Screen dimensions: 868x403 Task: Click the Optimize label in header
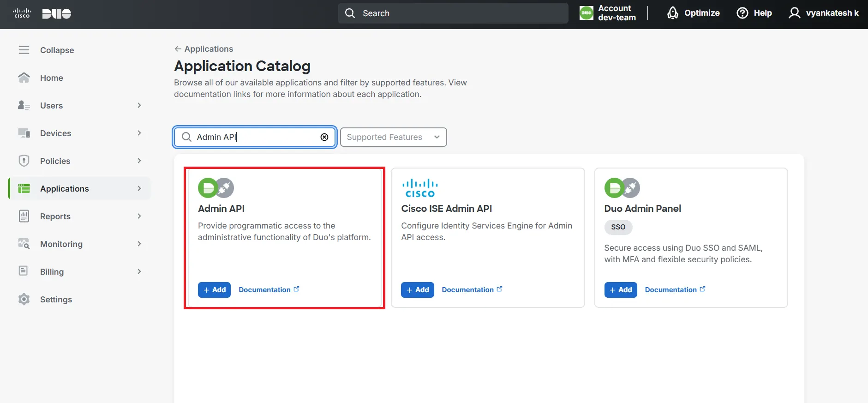coord(702,13)
